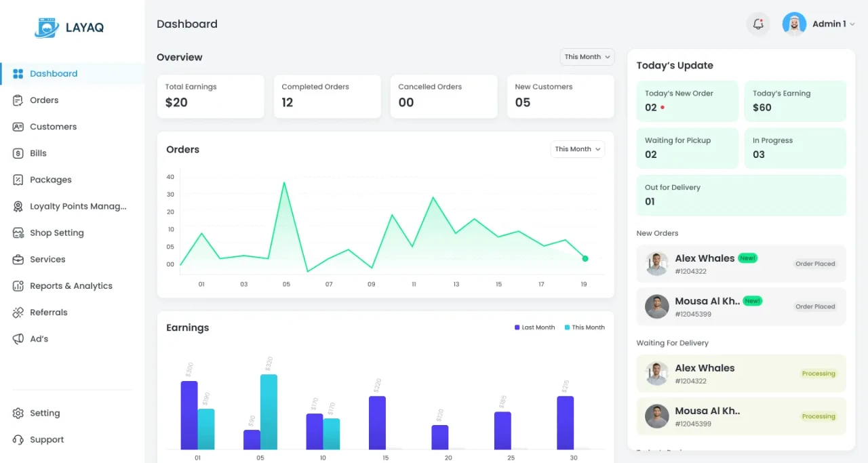Open Setting label at sidebar bottom
This screenshot has width=868, height=463.
coord(45,413)
